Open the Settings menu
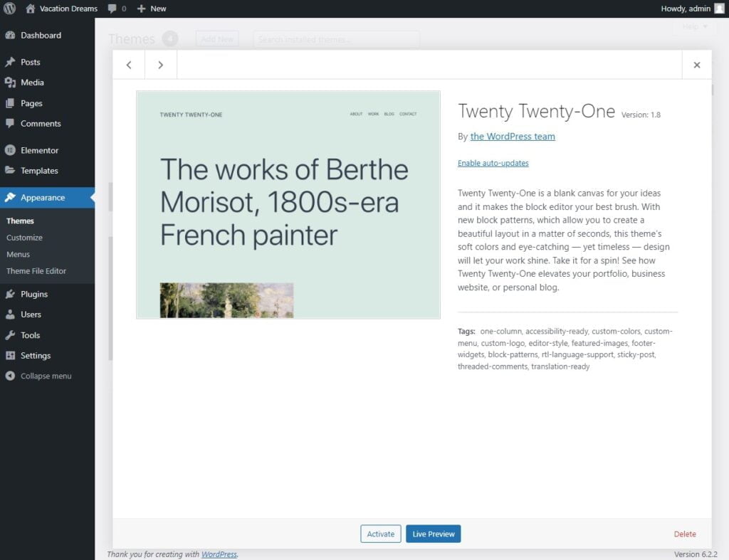Image resolution: width=729 pixels, height=560 pixels. (36, 356)
